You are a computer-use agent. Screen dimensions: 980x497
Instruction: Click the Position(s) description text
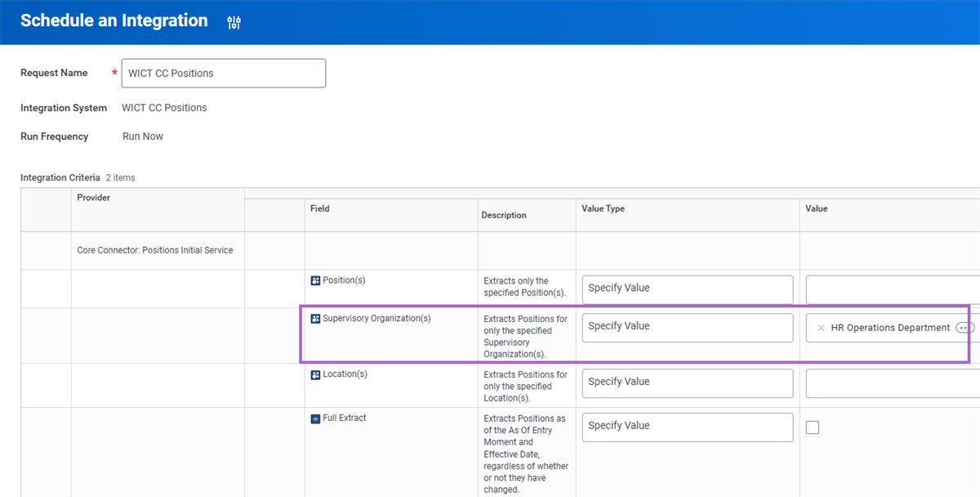(x=524, y=287)
